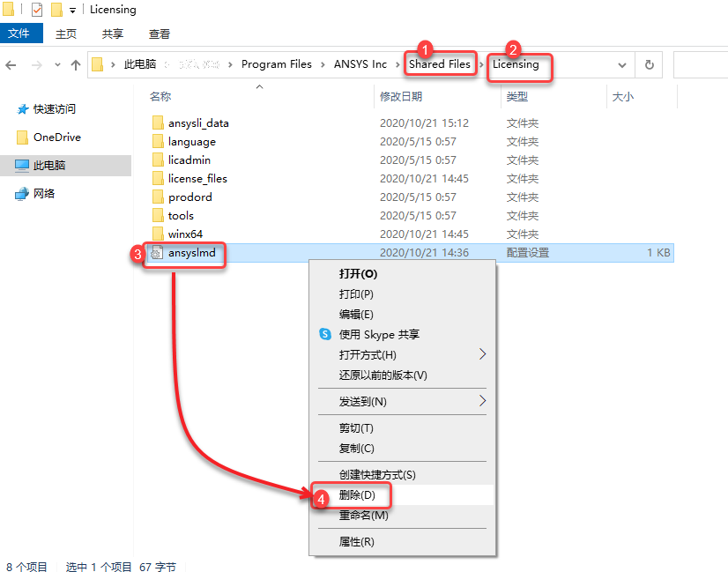Click the address bar folder icon
The height and width of the screenshot is (572, 728).
pos(97,64)
